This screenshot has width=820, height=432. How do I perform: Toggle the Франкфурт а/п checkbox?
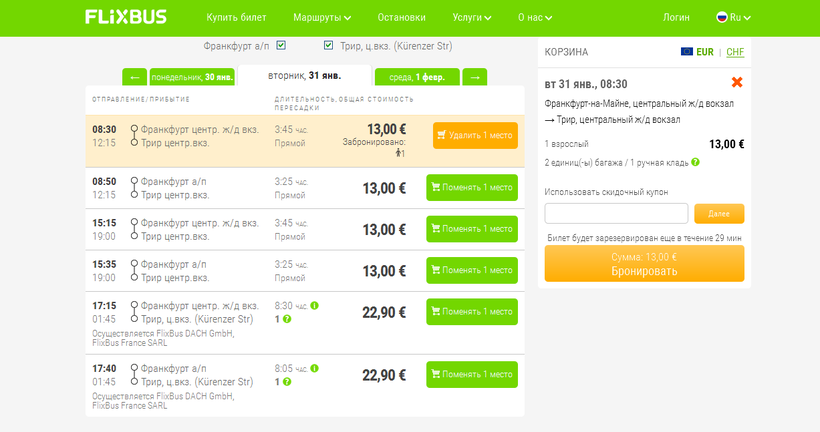click(x=281, y=45)
